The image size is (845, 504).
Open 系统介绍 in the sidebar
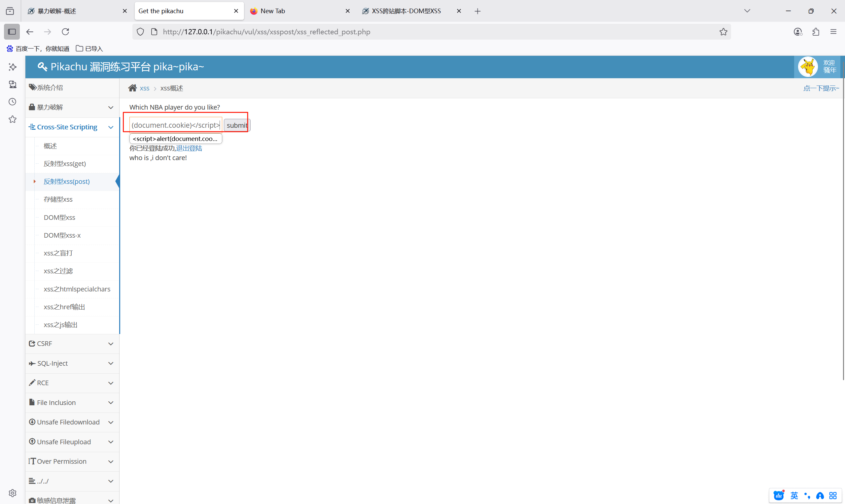[x=72, y=87]
